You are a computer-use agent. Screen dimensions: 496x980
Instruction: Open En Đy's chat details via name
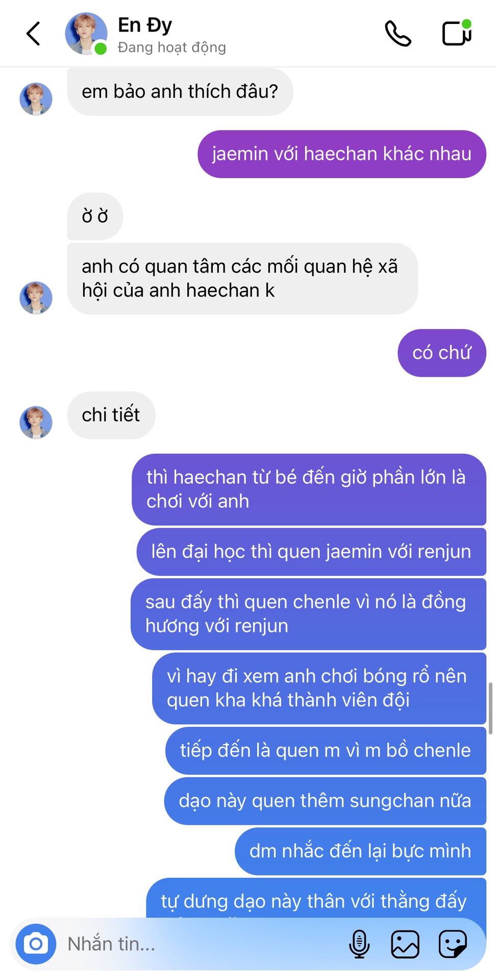click(145, 25)
